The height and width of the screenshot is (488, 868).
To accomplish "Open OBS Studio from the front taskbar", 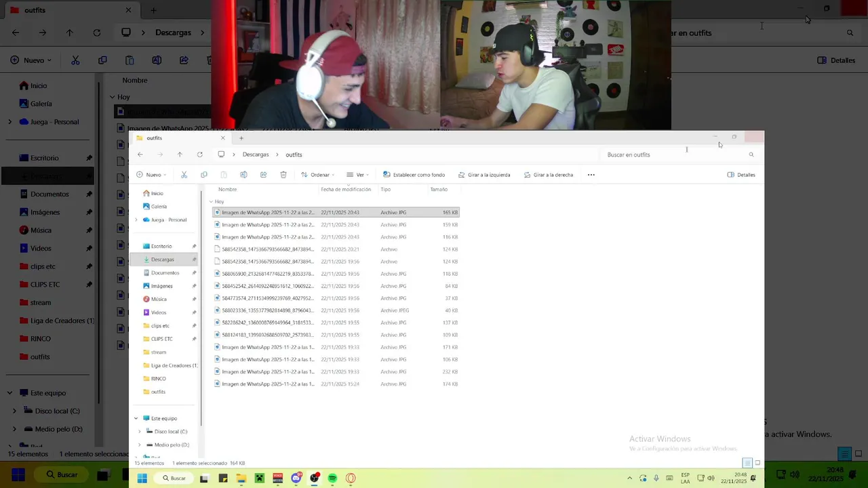I will (314, 479).
